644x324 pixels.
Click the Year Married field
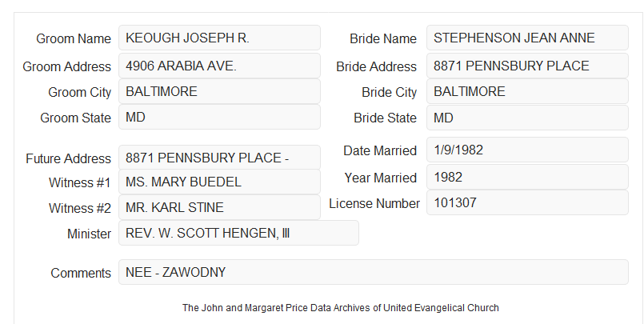(527, 177)
